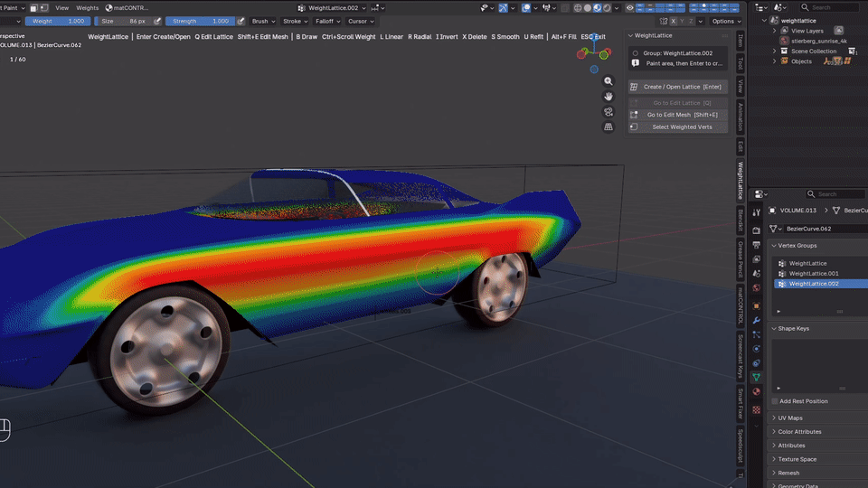
Task: Toggle the camera view icon
Action: [609, 112]
